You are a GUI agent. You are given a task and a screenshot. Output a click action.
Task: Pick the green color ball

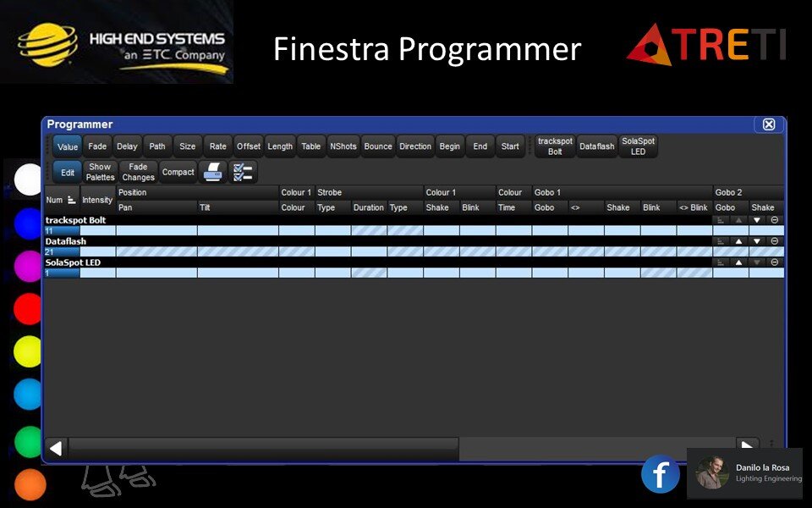(28, 442)
